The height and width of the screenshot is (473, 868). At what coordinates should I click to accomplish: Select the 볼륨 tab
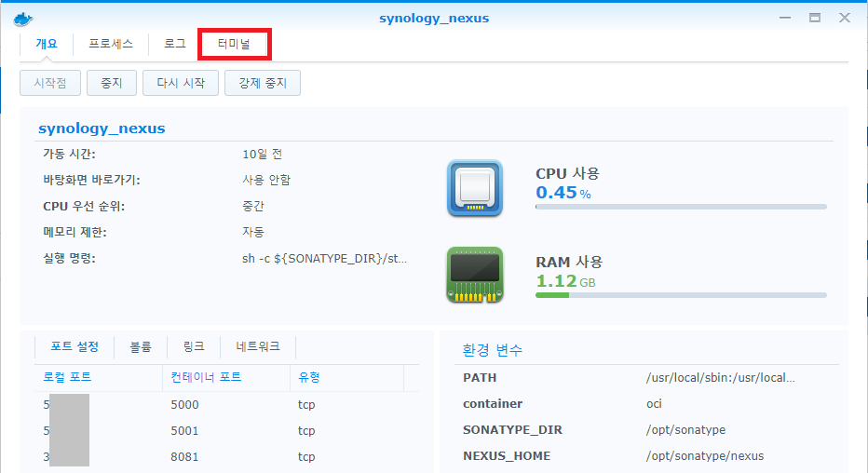coord(141,347)
